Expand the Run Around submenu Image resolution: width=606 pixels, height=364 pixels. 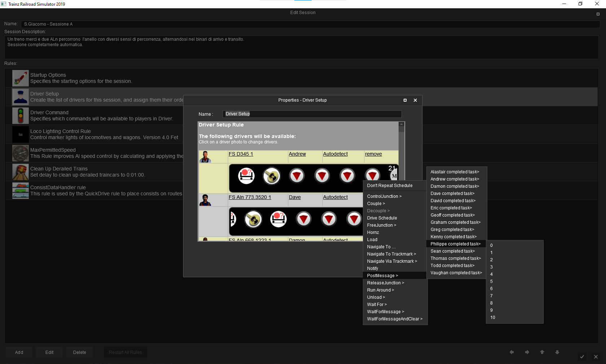[381, 290]
